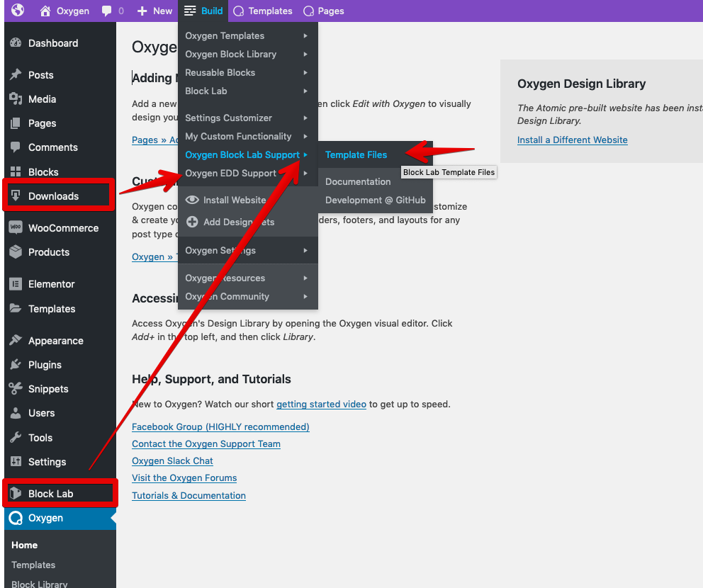Viewport: 703px width, 588px height.
Task: Open Tutorials & Documentation link
Action: pos(189,496)
